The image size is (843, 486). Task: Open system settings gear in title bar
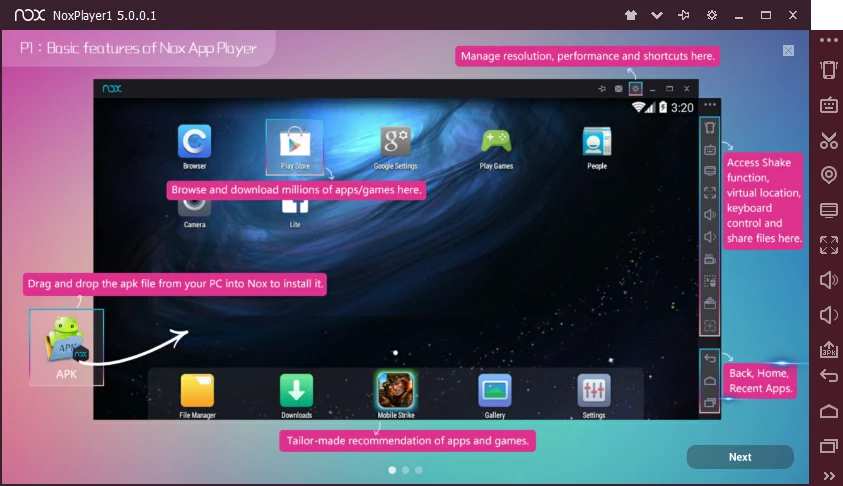click(x=711, y=15)
